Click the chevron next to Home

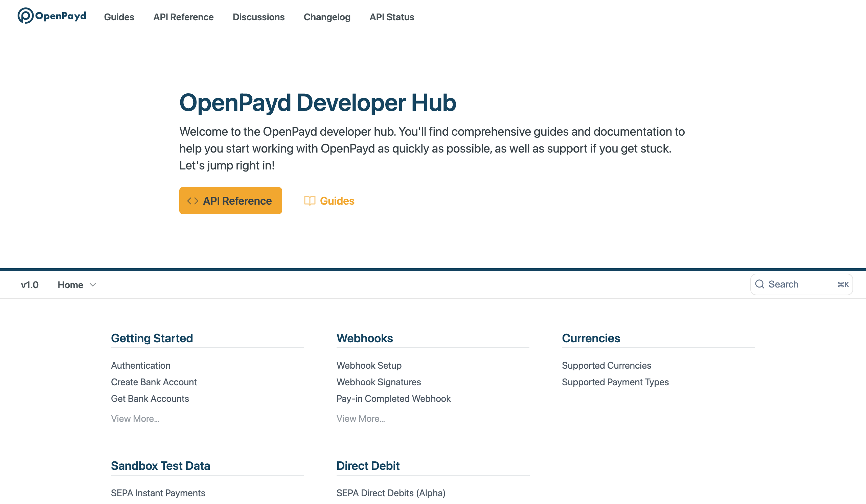tap(93, 285)
